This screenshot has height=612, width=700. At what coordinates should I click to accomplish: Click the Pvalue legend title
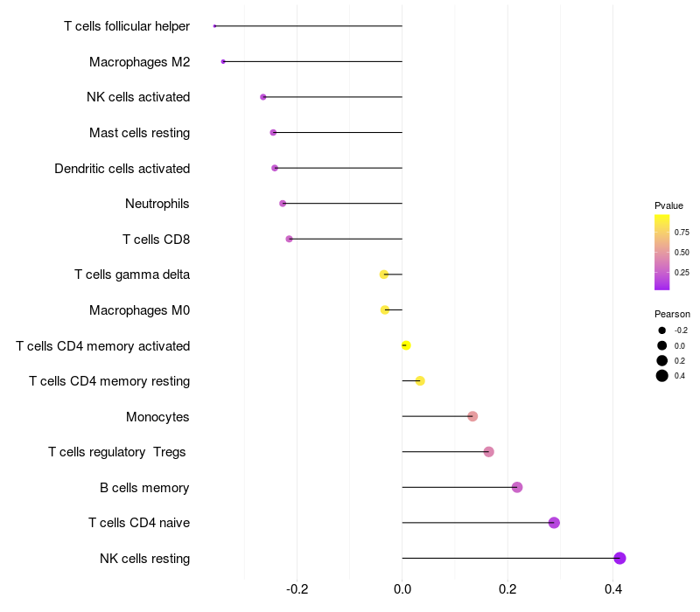tap(668, 205)
